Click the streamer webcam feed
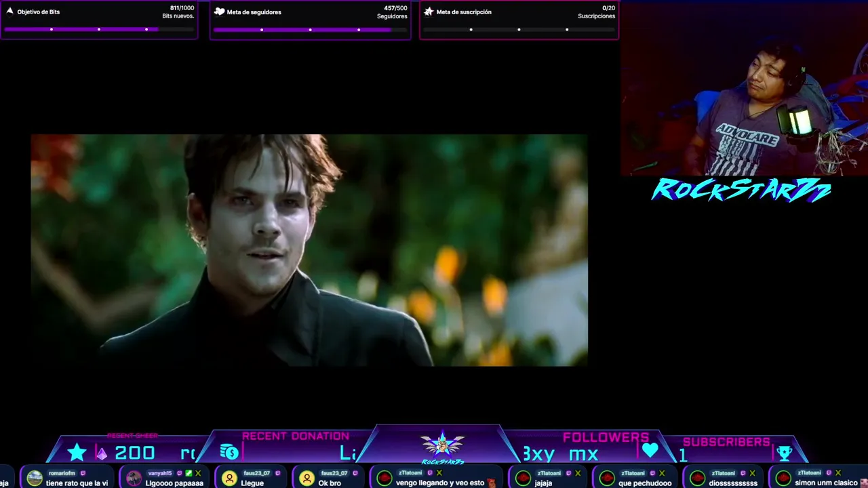Screen dimensions: 868x488 [744, 88]
